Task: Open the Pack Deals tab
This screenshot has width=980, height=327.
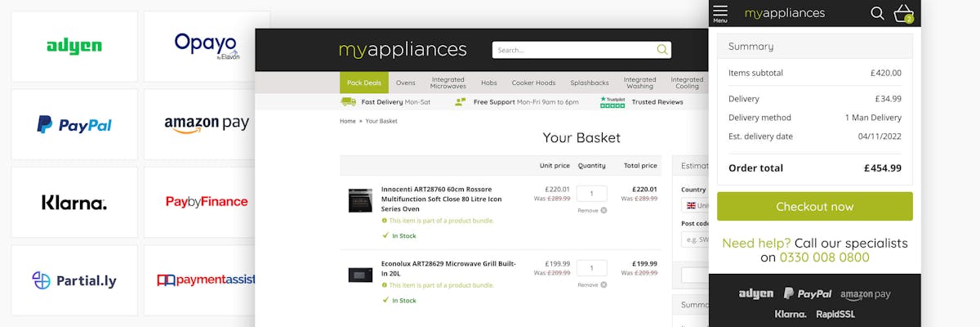Action: [x=364, y=83]
